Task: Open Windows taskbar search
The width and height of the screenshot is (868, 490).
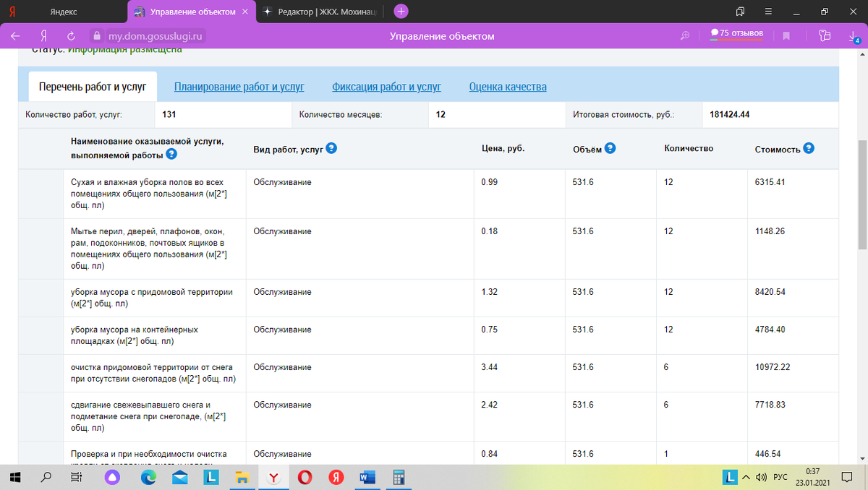Action: 47,477
